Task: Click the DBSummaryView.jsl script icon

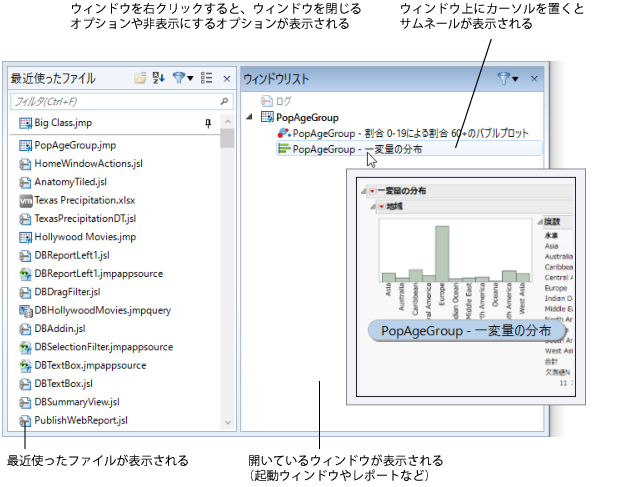Action: [x=25, y=402]
